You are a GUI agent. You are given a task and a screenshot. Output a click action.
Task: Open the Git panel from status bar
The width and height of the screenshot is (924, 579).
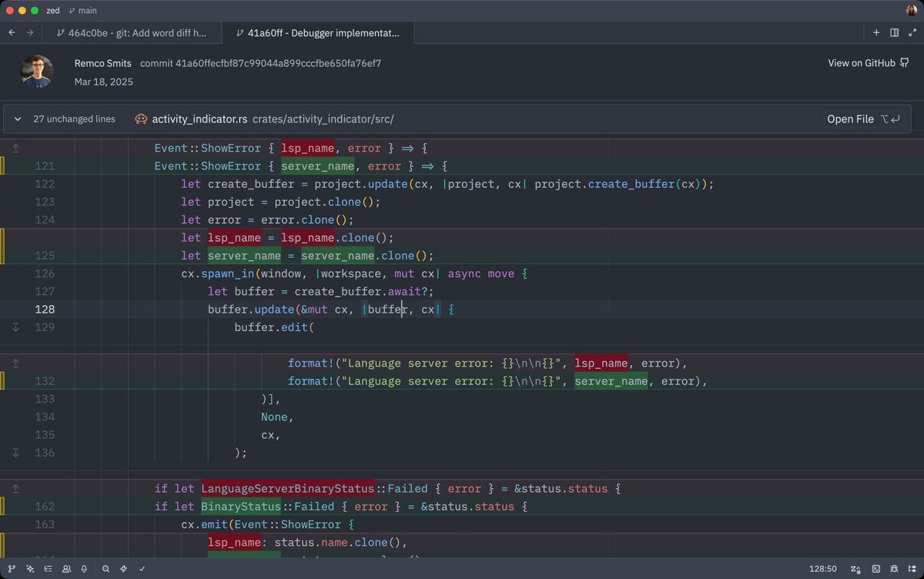(12, 569)
